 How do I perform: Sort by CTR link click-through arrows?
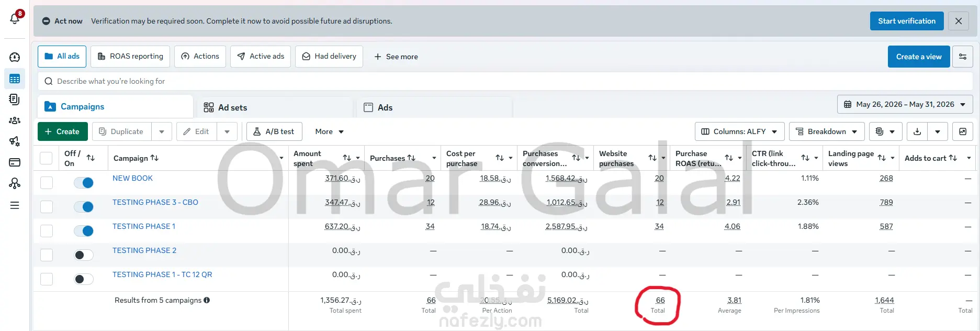click(805, 158)
